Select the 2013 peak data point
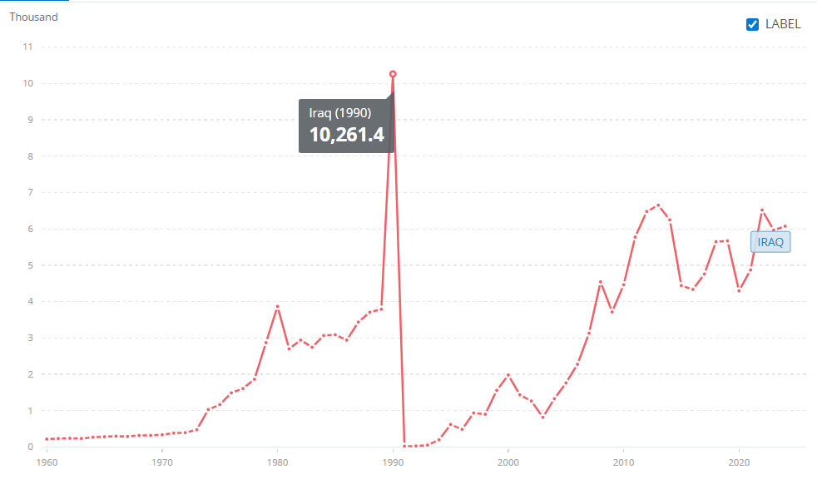Image resolution: width=817 pixels, height=504 pixels. click(658, 205)
